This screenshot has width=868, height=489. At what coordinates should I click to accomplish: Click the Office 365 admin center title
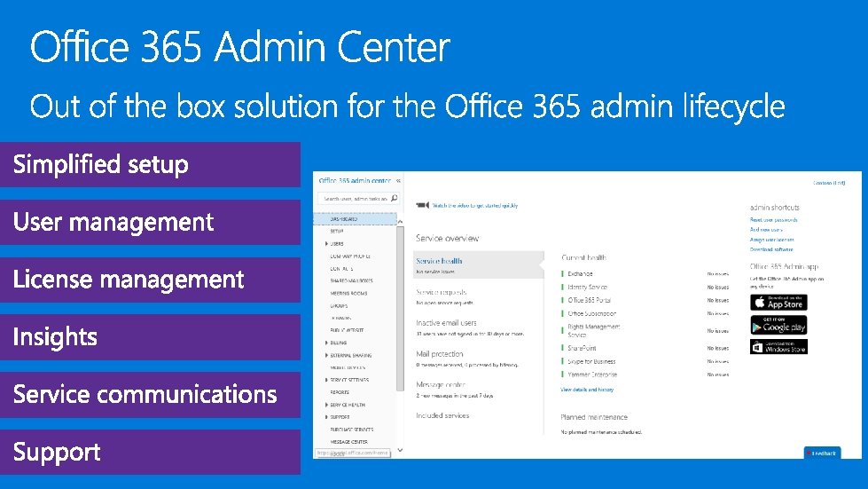coord(355,181)
